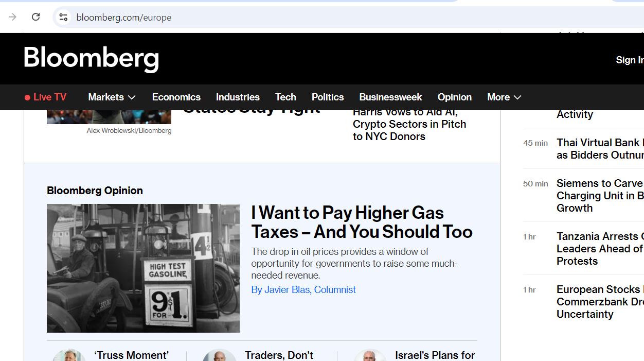Click the article summary about oil prices
This screenshot has width=644, height=361.
point(354,263)
